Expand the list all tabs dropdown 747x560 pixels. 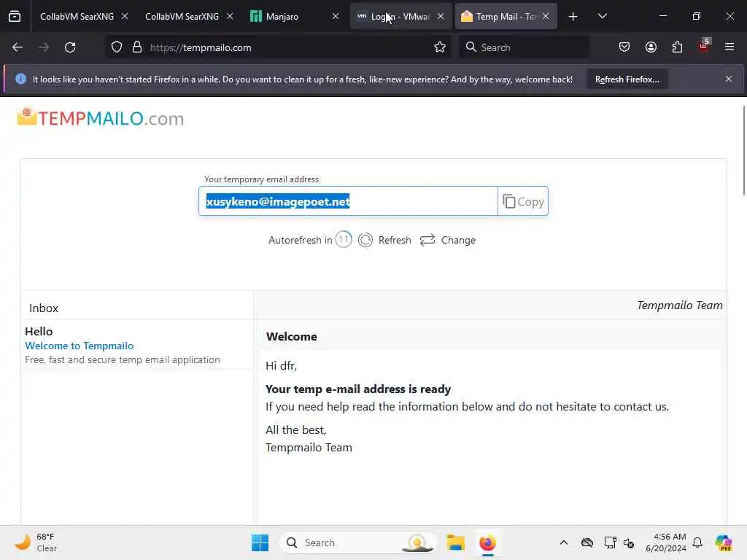click(602, 17)
